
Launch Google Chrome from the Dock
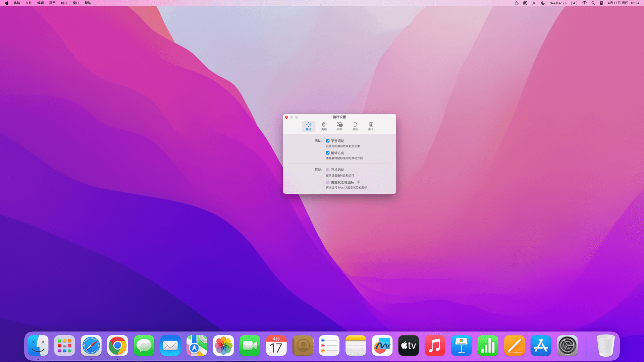[x=117, y=346]
